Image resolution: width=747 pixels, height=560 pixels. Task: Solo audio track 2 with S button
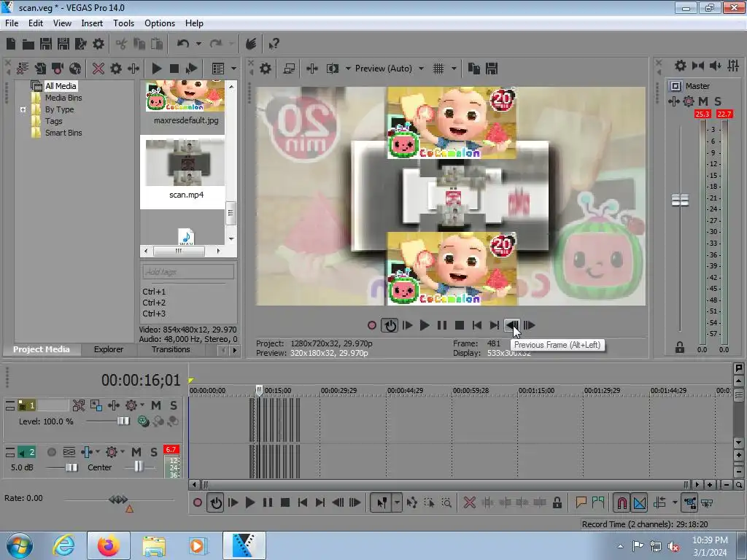pyautogui.click(x=154, y=452)
